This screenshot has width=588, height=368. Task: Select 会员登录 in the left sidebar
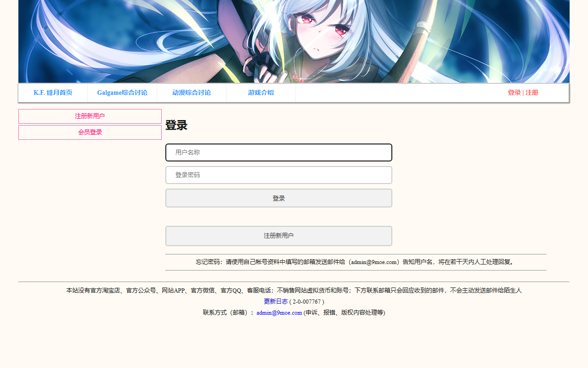(x=90, y=132)
